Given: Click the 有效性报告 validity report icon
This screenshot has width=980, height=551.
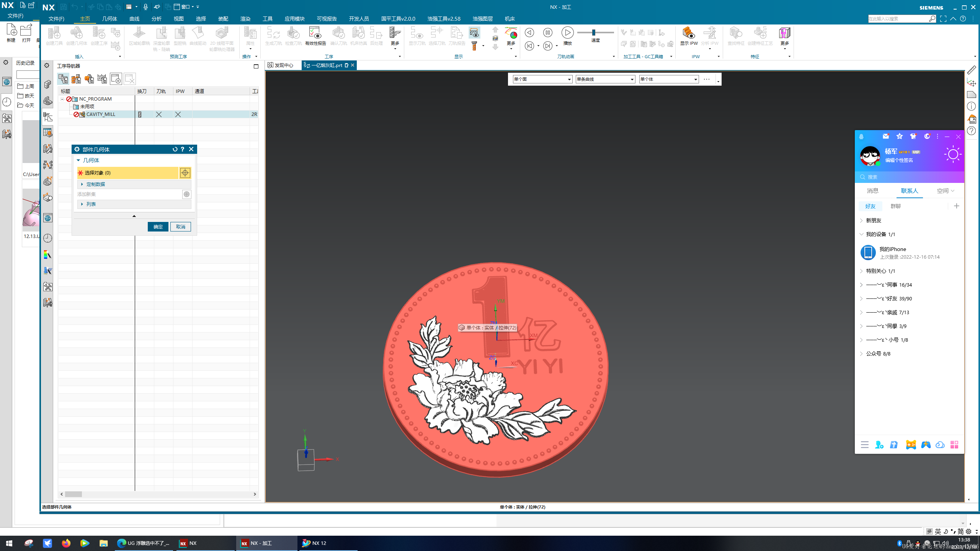Looking at the screenshot, I should [315, 33].
